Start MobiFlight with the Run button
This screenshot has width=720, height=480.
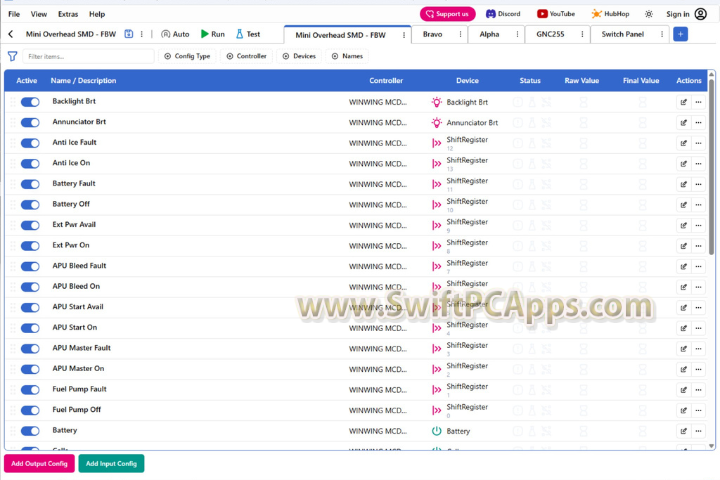(x=213, y=34)
